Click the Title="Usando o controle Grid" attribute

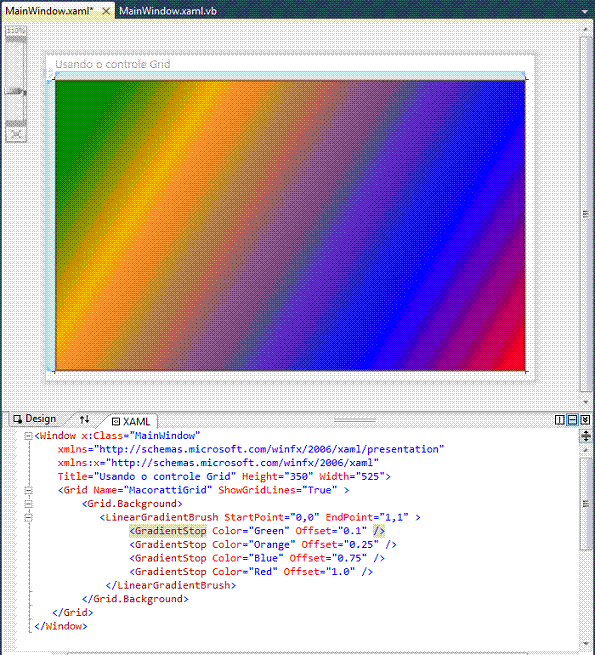pyautogui.click(x=147, y=477)
